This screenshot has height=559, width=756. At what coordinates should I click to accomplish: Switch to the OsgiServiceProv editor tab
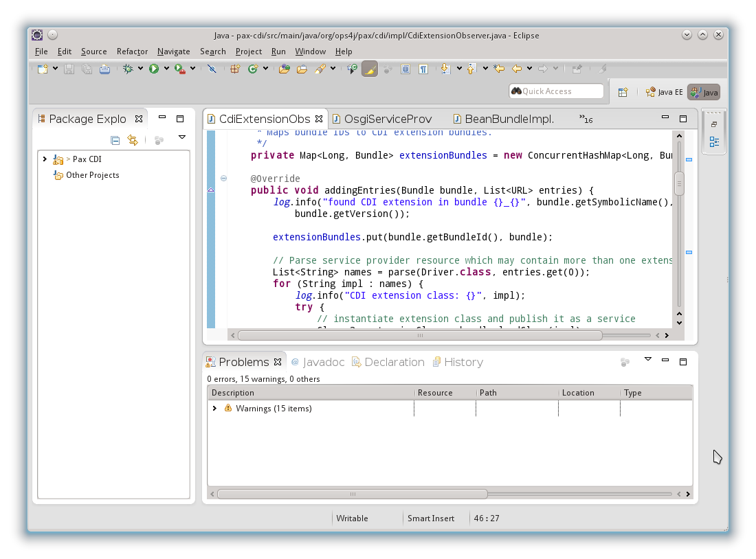click(388, 119)
